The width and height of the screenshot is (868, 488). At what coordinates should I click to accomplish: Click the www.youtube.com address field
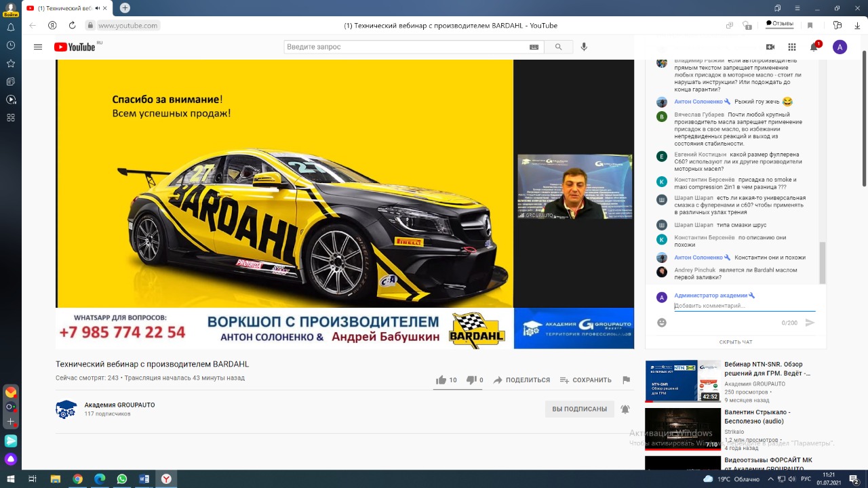(128, 26)
